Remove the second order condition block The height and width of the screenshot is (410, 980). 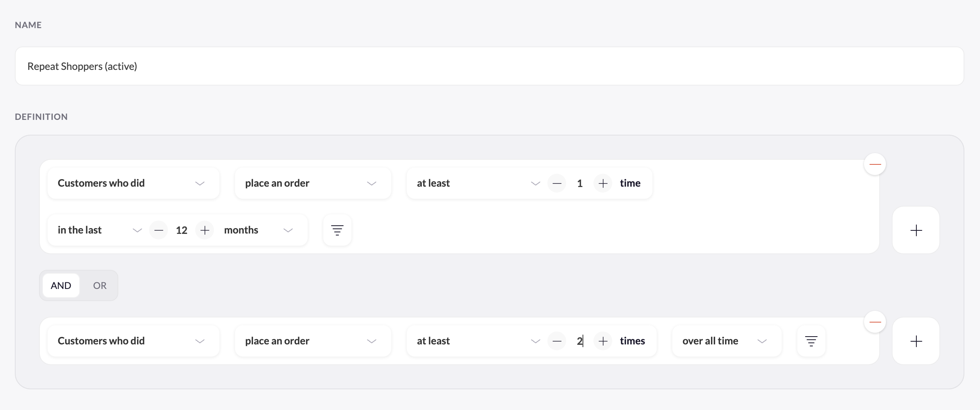coord(875,322)
